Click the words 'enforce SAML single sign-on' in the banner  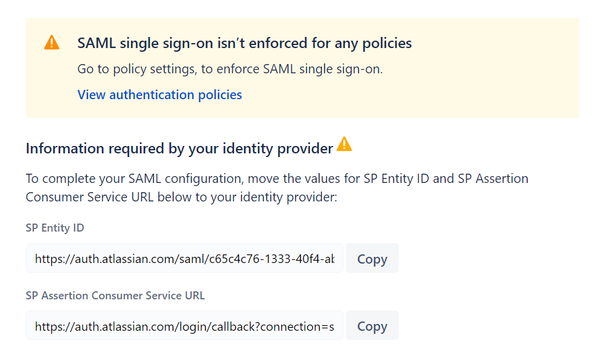[x=299, y=69]
